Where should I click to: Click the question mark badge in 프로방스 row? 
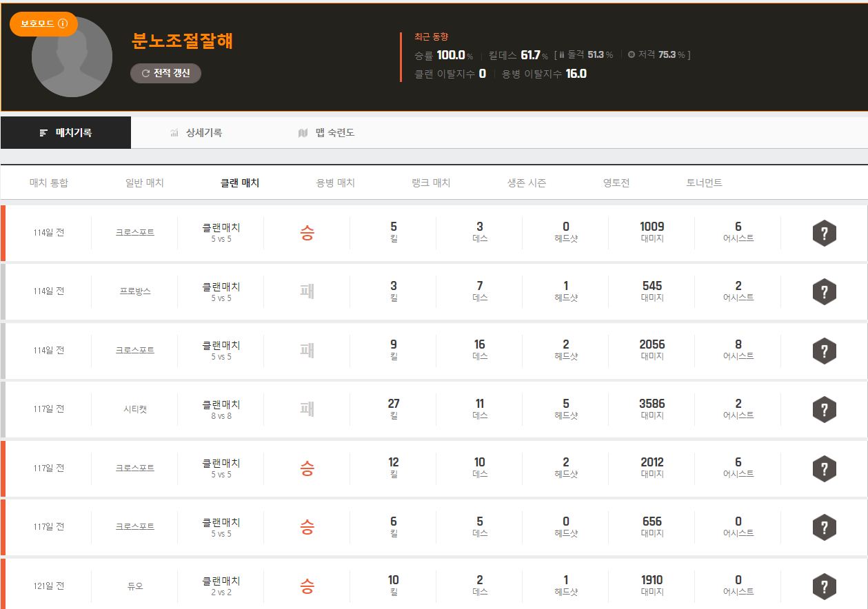[824, 291]
